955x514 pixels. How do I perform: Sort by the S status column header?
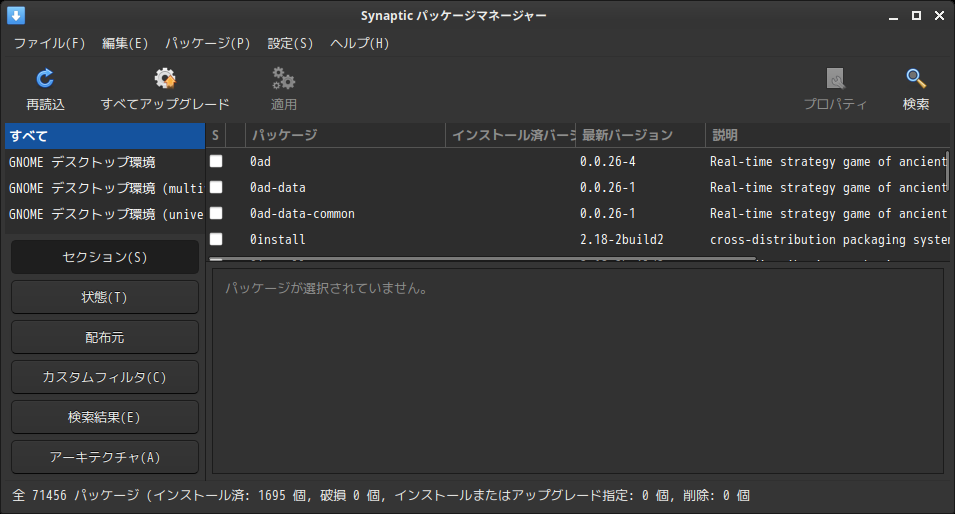[x=216, y=135]
